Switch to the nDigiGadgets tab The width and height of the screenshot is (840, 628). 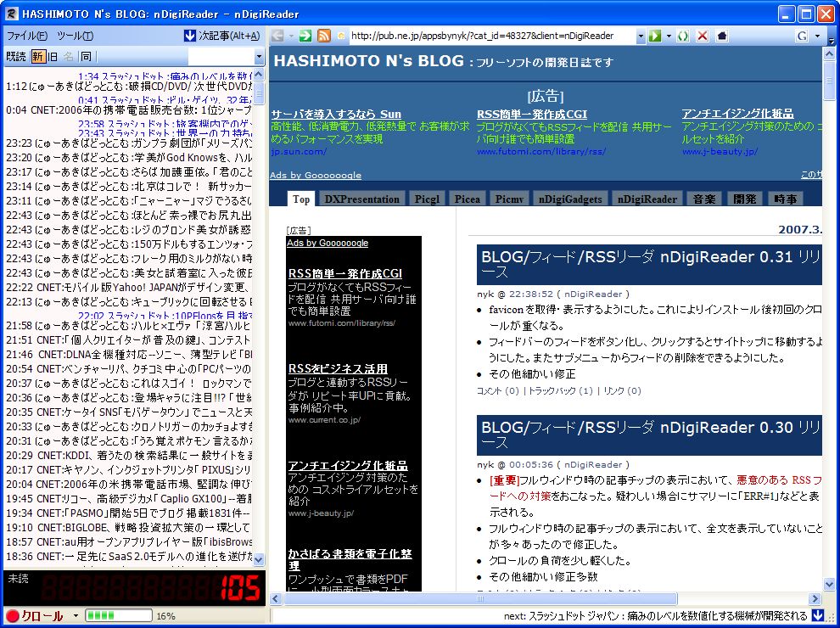pyautogui.click(x=570, y=199)
